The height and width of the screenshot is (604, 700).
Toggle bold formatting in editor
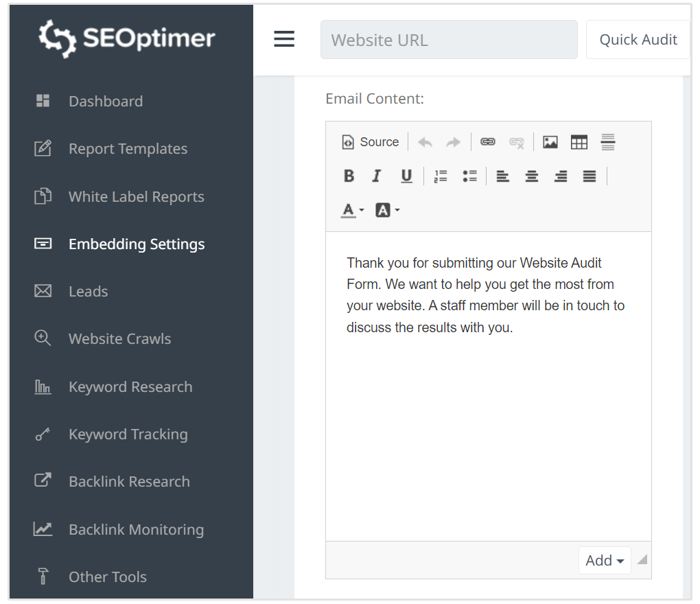tap(349, 176)
